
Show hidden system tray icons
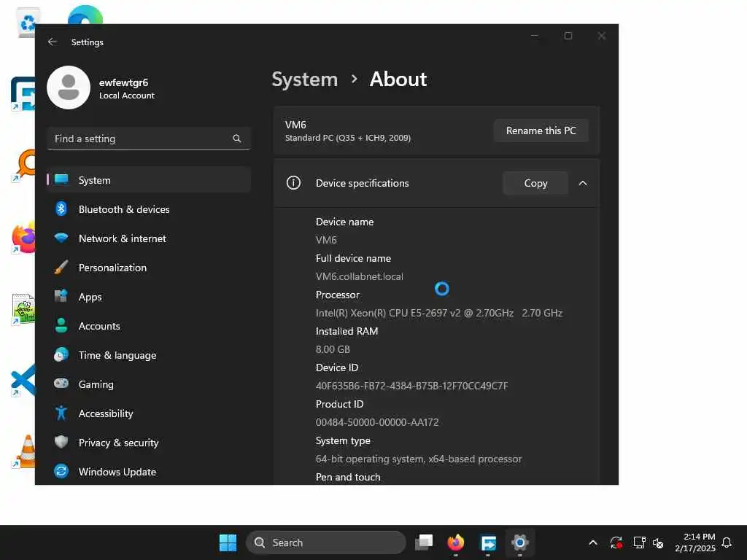pyautogui.click(x=593, y=542)
